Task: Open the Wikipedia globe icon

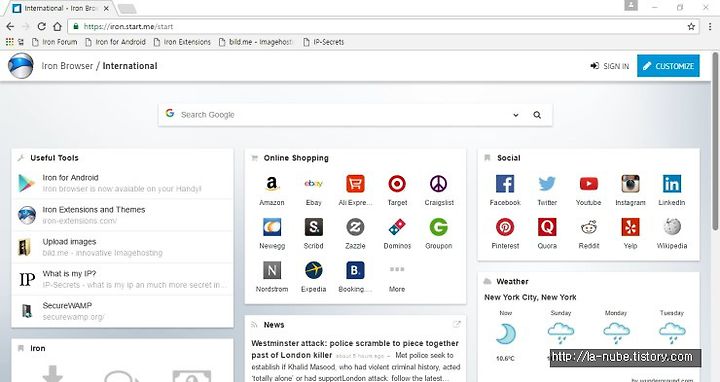Action: coord(672,227)
